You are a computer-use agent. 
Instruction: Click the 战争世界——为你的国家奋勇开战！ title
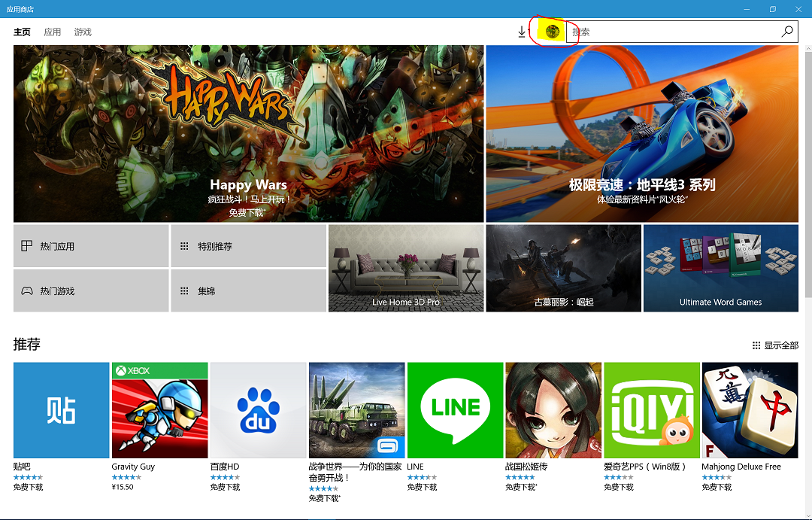coord(355,473)
